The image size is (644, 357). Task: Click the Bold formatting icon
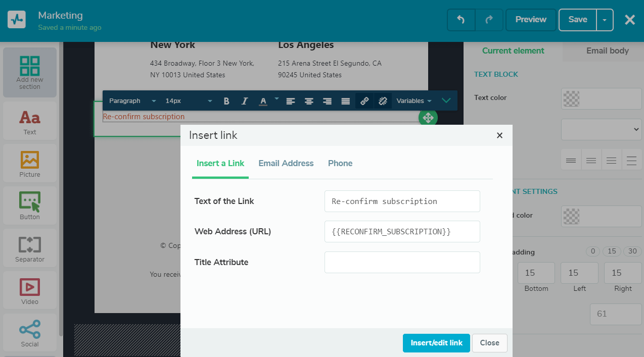pos(226,101)
